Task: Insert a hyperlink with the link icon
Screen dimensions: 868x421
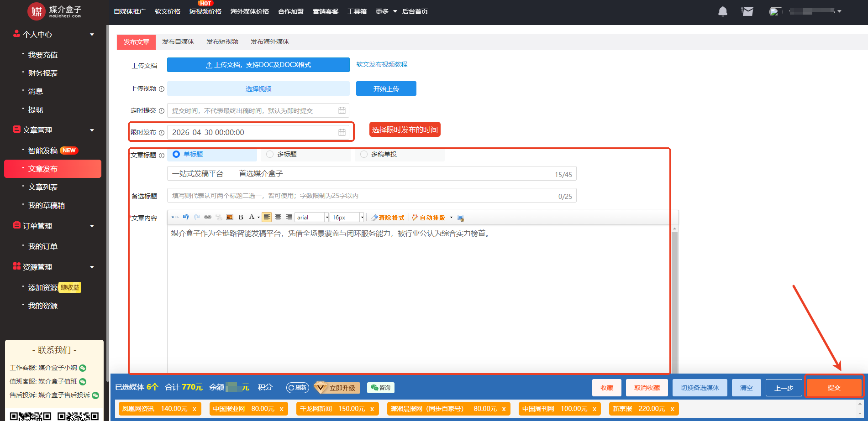Action: point(208,218)
